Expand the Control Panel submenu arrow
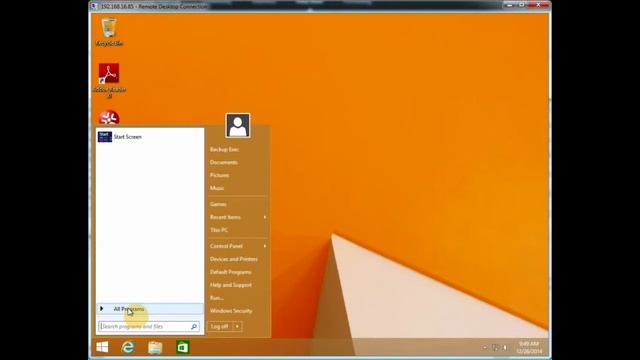 coord(265,246)
